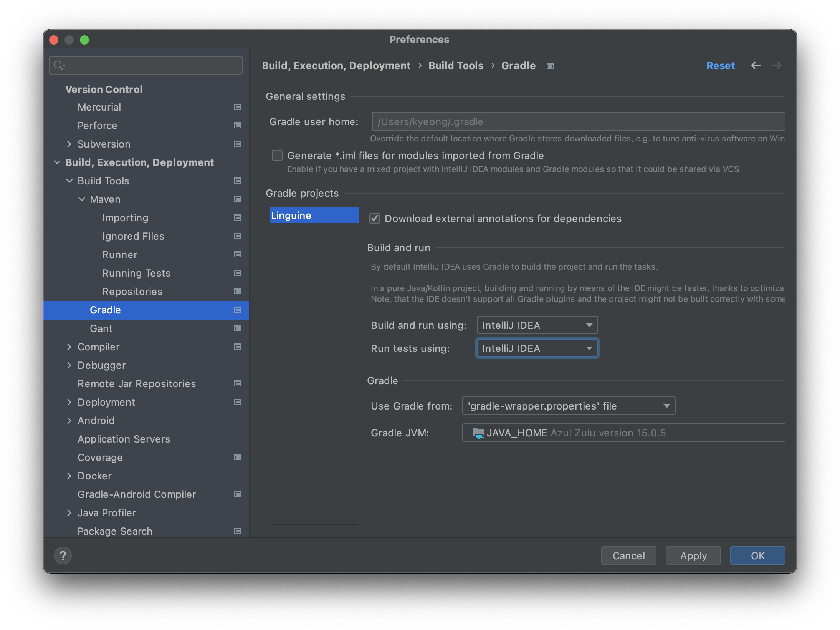Click project-level icon beside Runner

click(x=238, y=255)
